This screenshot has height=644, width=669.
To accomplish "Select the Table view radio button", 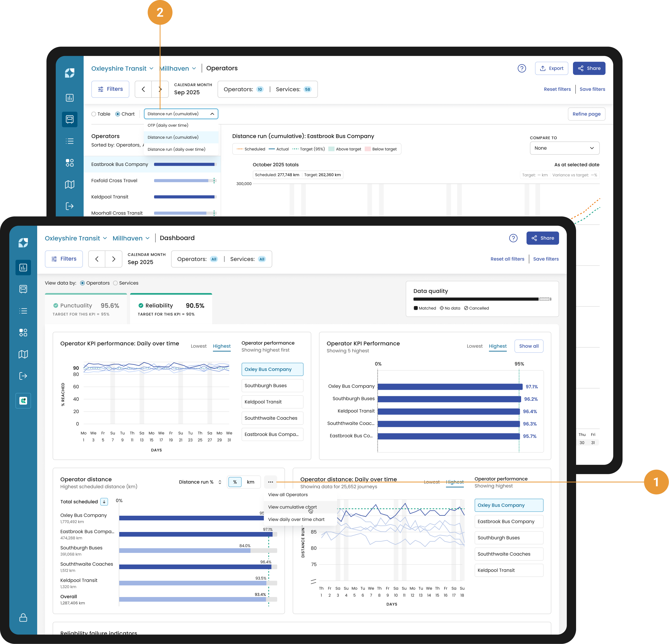I will click(x=93, y=114).
